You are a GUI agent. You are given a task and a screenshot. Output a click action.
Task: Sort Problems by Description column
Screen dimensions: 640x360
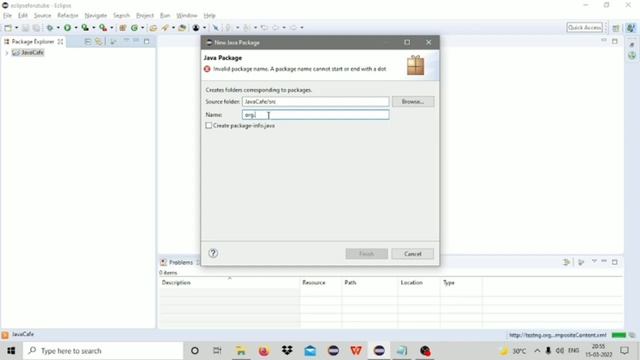(x=229, y=282)
